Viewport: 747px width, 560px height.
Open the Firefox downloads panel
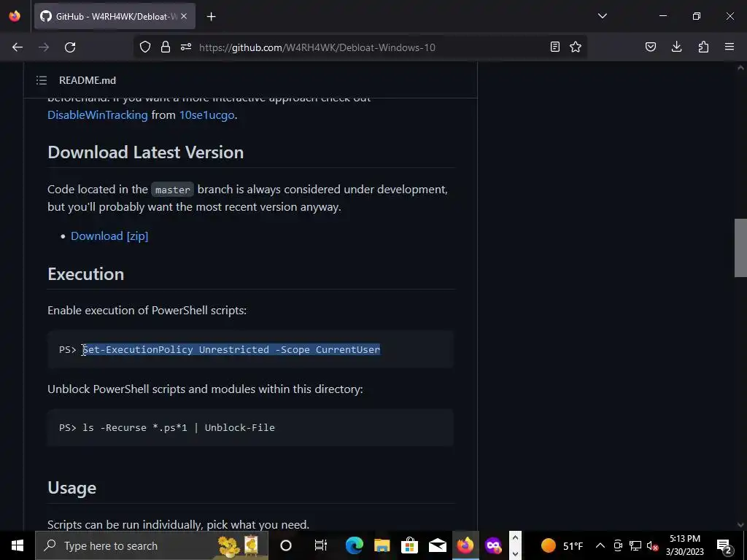click(x=676, y=47)
